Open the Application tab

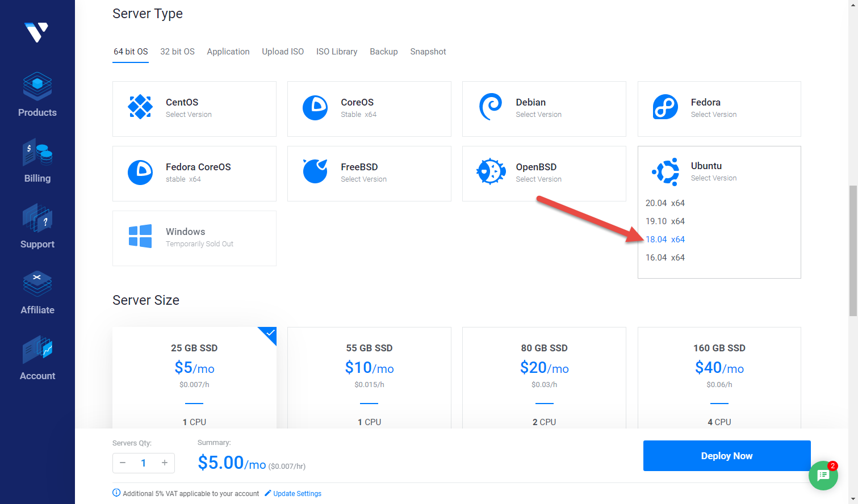[x=228, y=52]
